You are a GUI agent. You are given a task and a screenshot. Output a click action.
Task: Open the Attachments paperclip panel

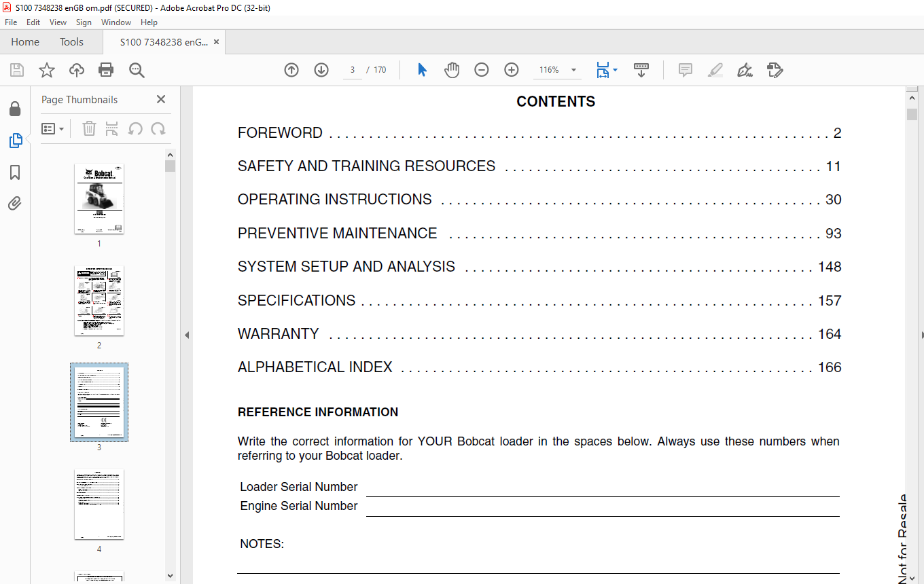tap(15, 203)
